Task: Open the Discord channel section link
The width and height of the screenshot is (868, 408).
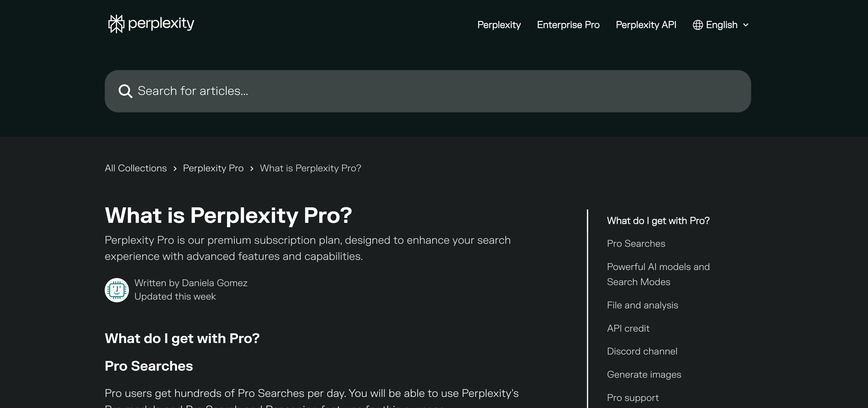Action: tap(642, 351)
